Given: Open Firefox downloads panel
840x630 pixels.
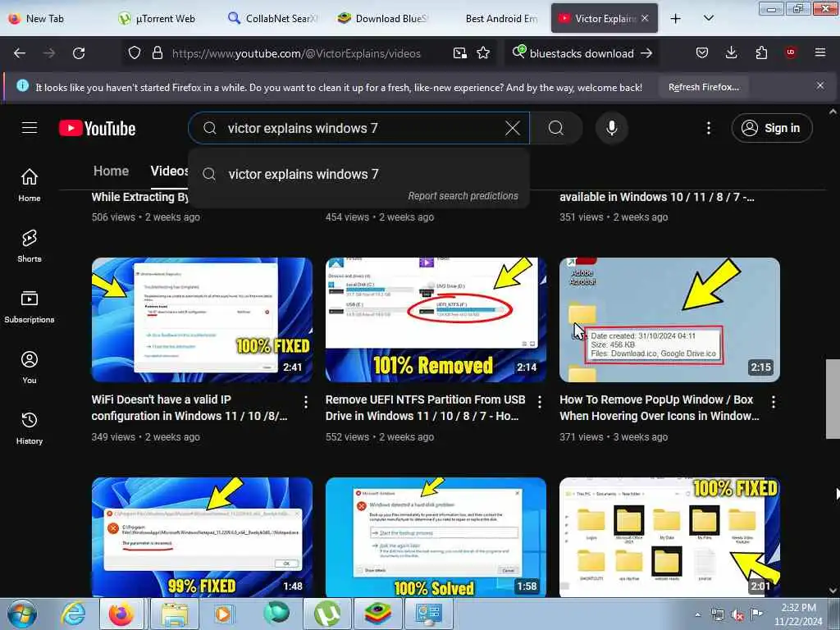Looking at the screenshot, I should pyautogui.click(x=731, y=53).
